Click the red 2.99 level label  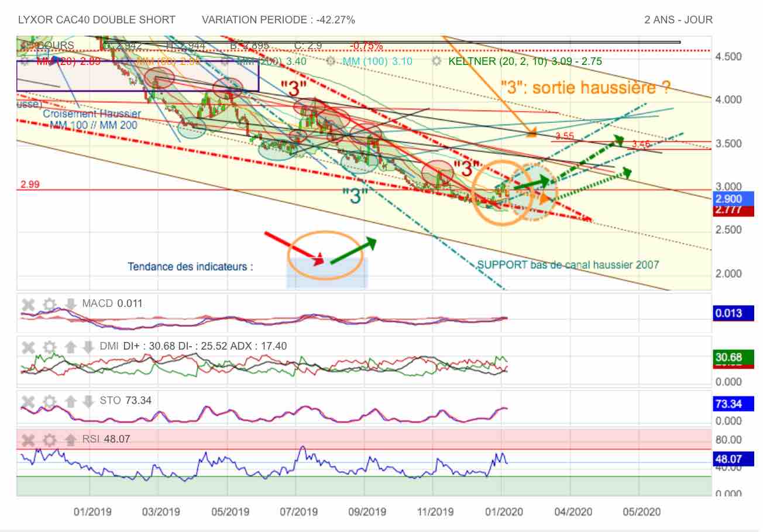click(29, 185)
